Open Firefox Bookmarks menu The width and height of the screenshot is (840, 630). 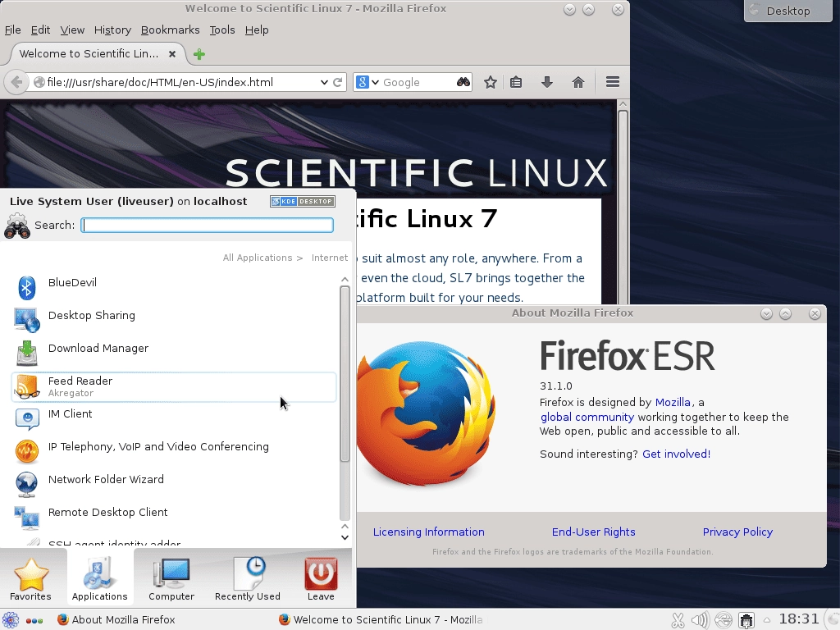tap(171, 30)
